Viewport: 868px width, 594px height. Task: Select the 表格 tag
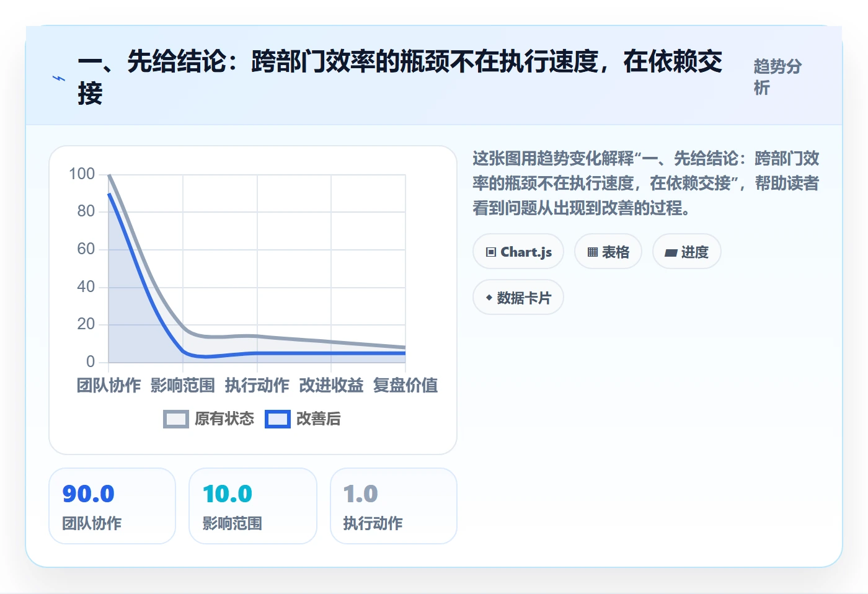(608, 252)
